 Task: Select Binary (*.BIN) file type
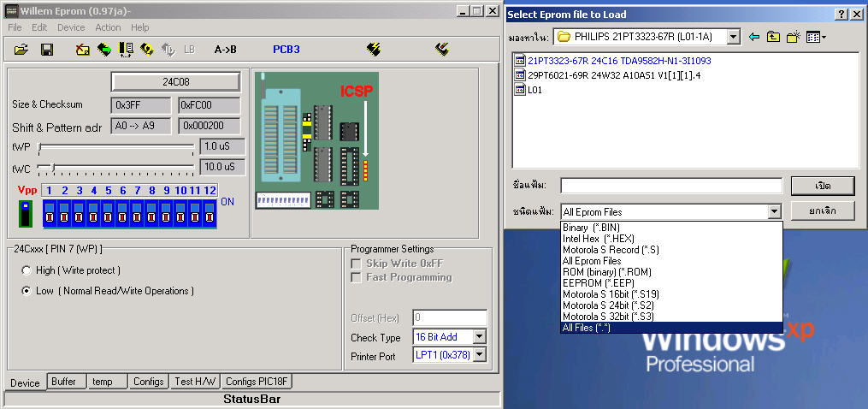[x=671, y=228]
